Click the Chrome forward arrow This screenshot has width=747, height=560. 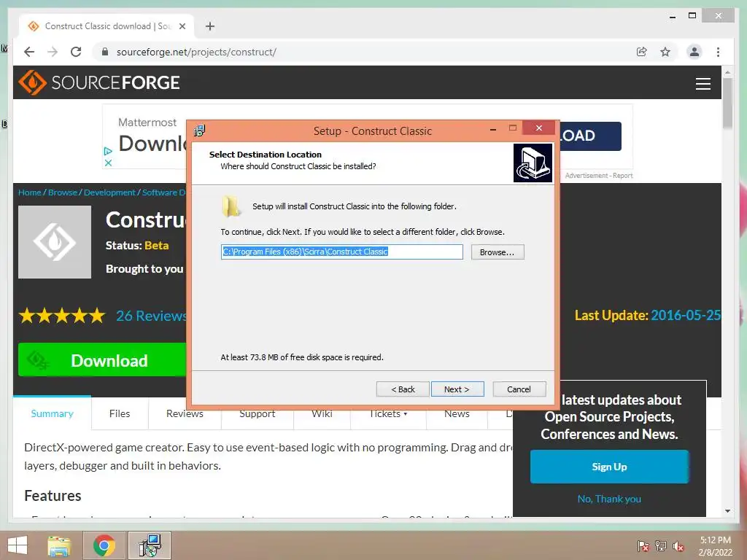coord(53,52)
